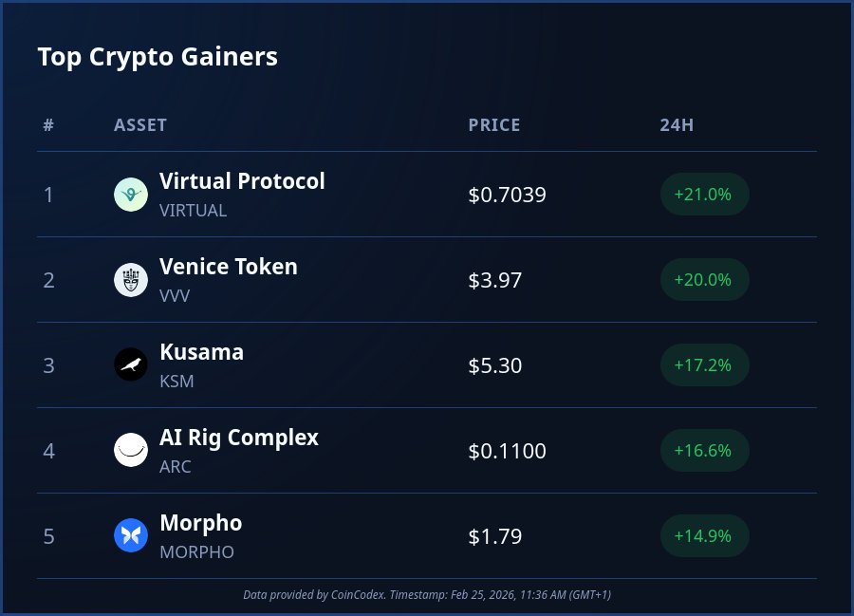Click the Morpho butterfly icon
The image size is (854, 616).
tap(131, 536)
